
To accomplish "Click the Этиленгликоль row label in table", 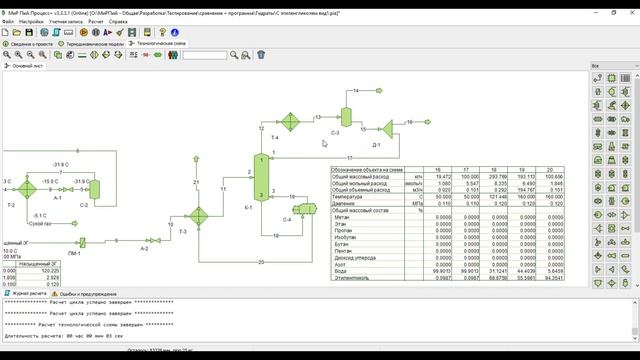I will (x=351, y=278).
